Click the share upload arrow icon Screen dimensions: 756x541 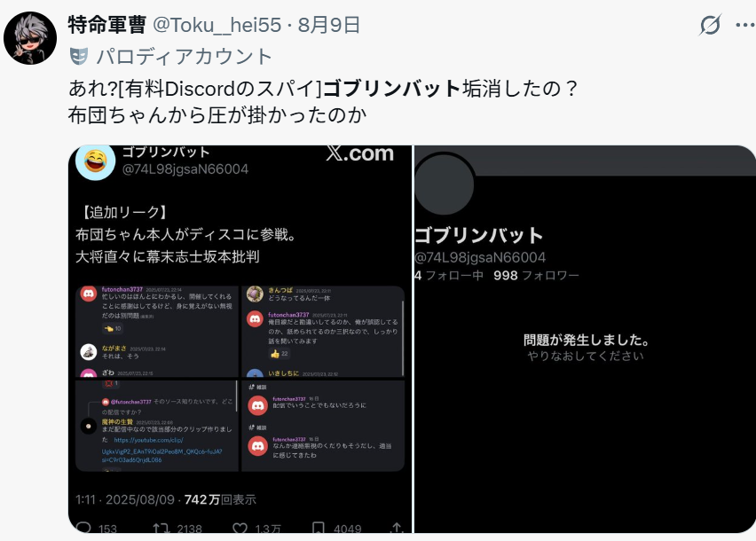point(397,528)
